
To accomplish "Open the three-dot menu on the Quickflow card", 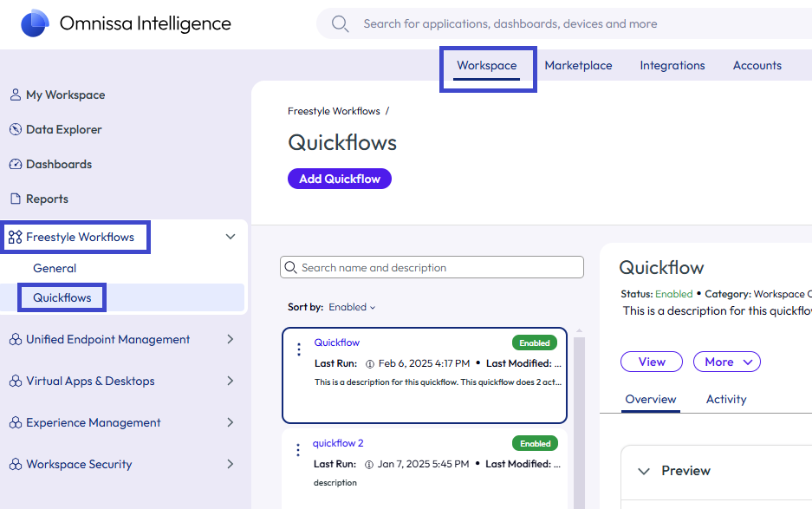I will click(299, 349).
